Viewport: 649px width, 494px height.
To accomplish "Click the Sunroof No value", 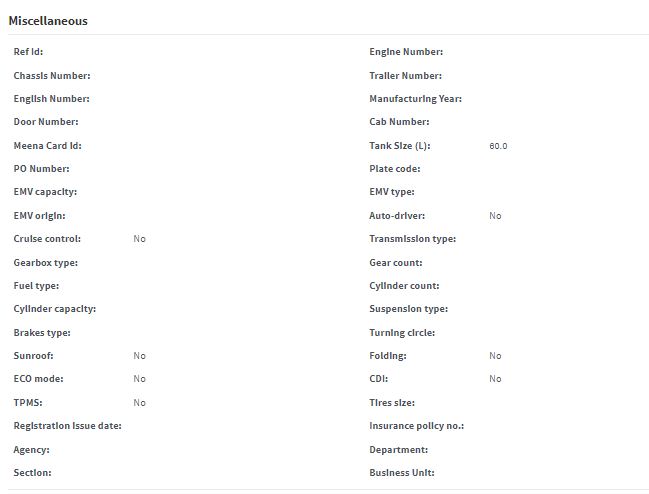I will [x=139, y=356].
